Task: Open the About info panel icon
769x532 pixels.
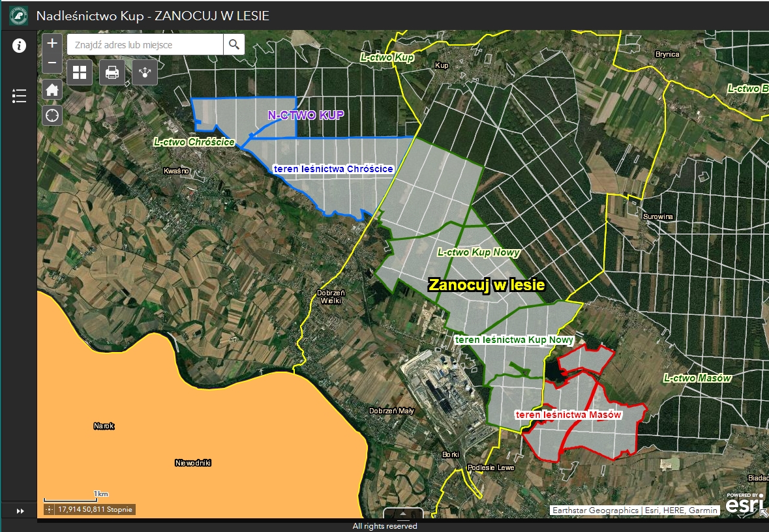Action: tap(20, 46)
